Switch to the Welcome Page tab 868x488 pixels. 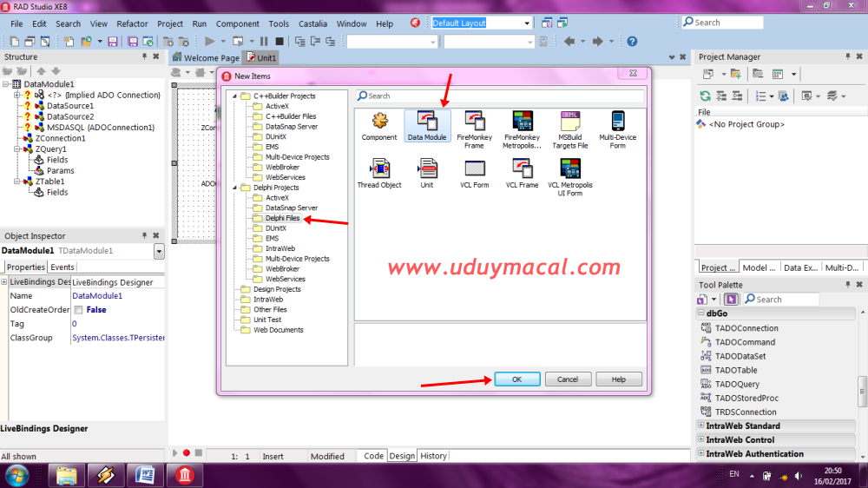coord(206,57)
